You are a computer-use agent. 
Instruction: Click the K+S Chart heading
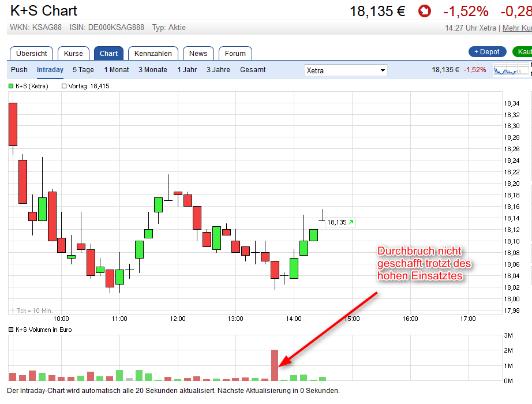(x=44, y=11)
